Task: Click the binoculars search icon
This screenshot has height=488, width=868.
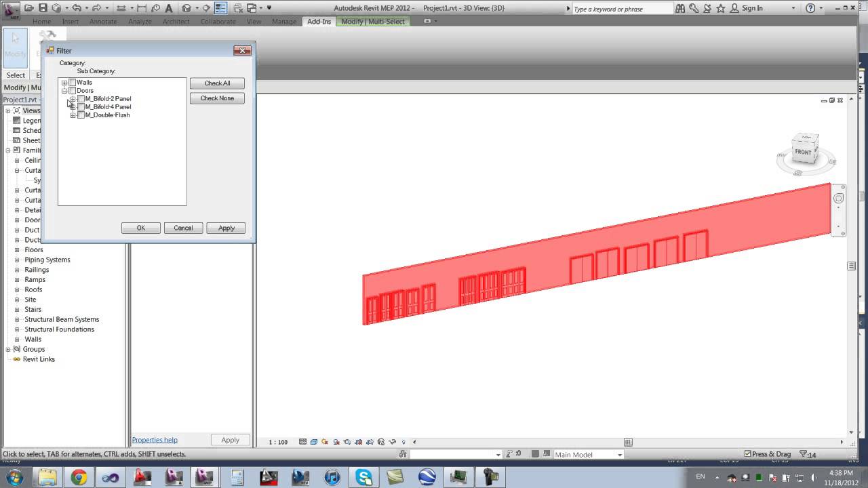Action: [x=682, y=8]
